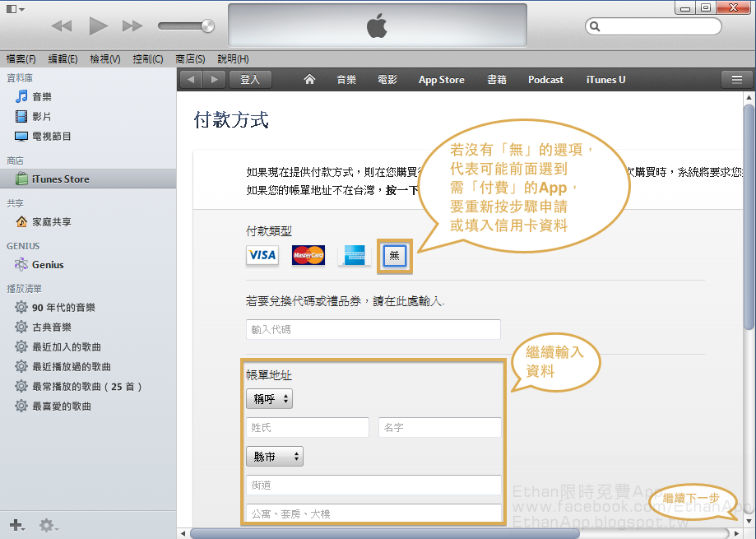Go forward with store forward arrow
Screen dimensions: 756x539
click(x=215, y=80)
